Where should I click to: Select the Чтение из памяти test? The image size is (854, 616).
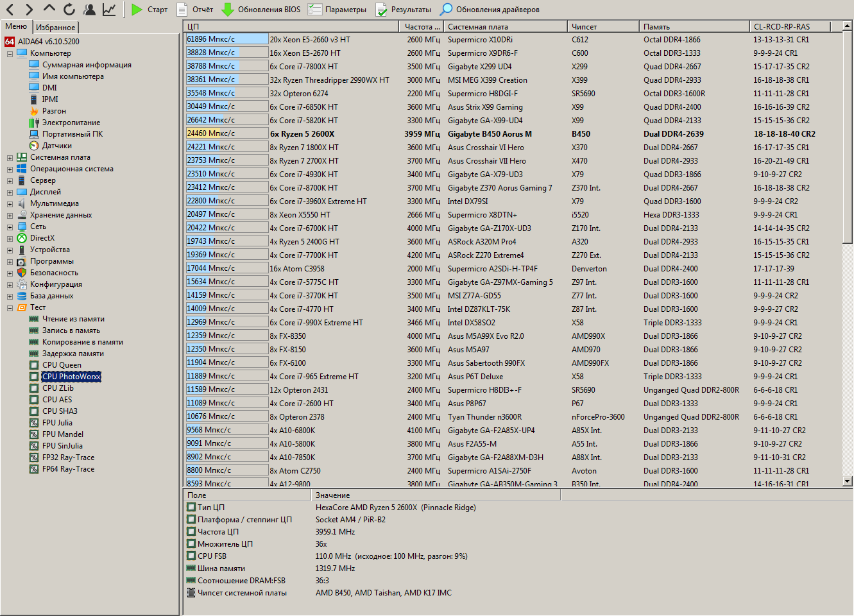coord(73,319)
